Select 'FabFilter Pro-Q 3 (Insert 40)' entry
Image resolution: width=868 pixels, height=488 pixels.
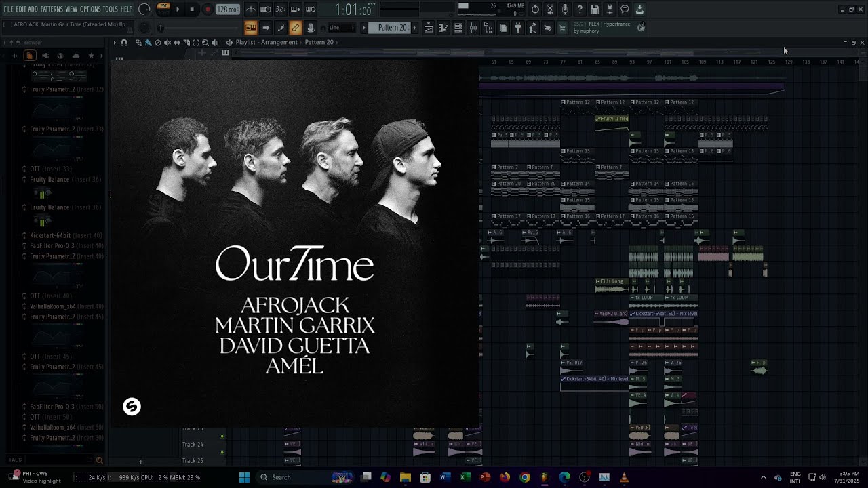66,245
